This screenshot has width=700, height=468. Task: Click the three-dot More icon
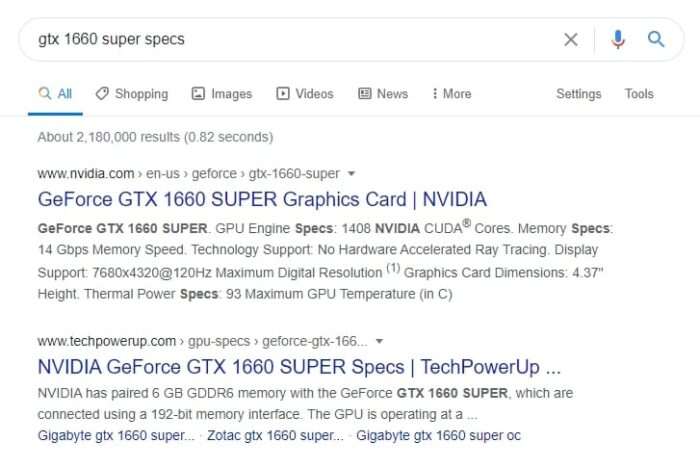click(434, 93)
